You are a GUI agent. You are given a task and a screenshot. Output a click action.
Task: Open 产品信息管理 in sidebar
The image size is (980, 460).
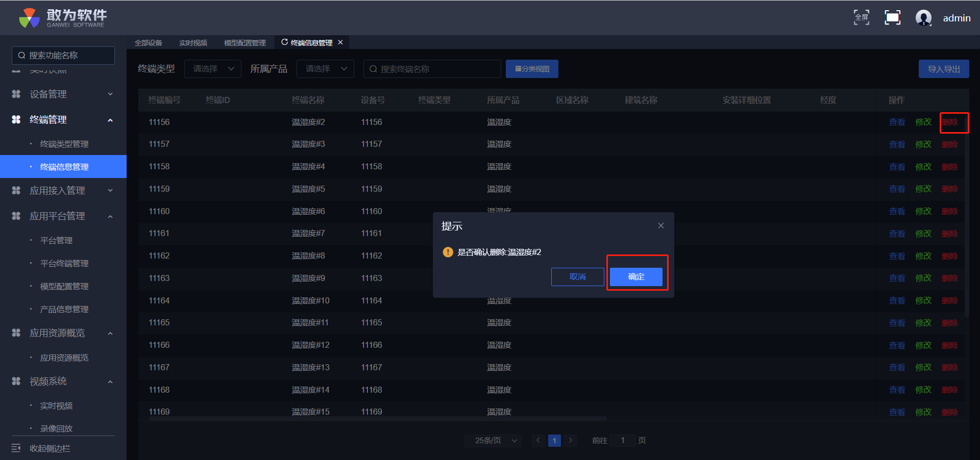tap(64, 309)
